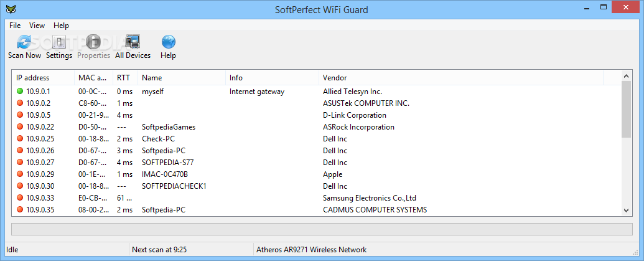Click 'ASRock Incorporation' vendor cell
644x261 pixels.
(x=358, y=127)
